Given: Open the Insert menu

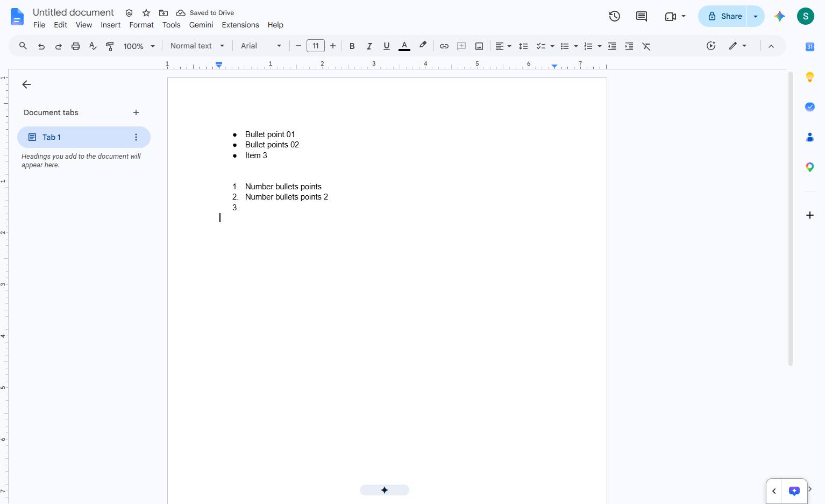Looking at the screenshot, I should click(111, 25).
